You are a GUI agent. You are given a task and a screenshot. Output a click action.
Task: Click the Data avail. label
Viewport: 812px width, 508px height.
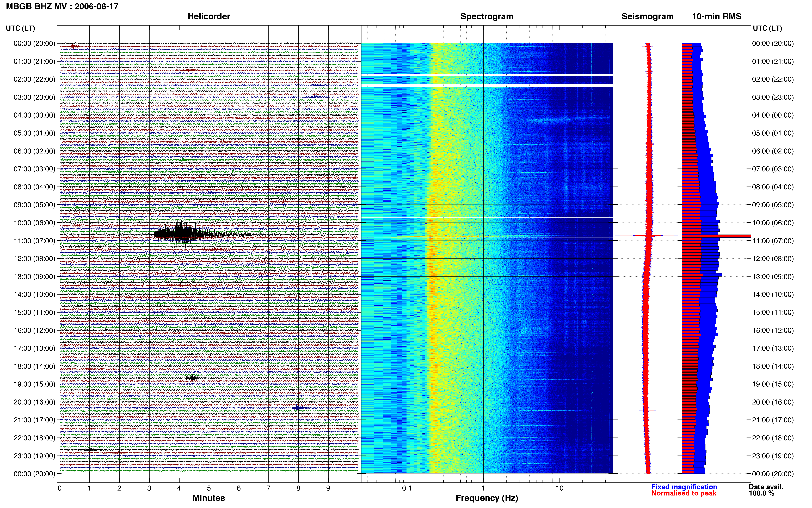tap(766, 487)
